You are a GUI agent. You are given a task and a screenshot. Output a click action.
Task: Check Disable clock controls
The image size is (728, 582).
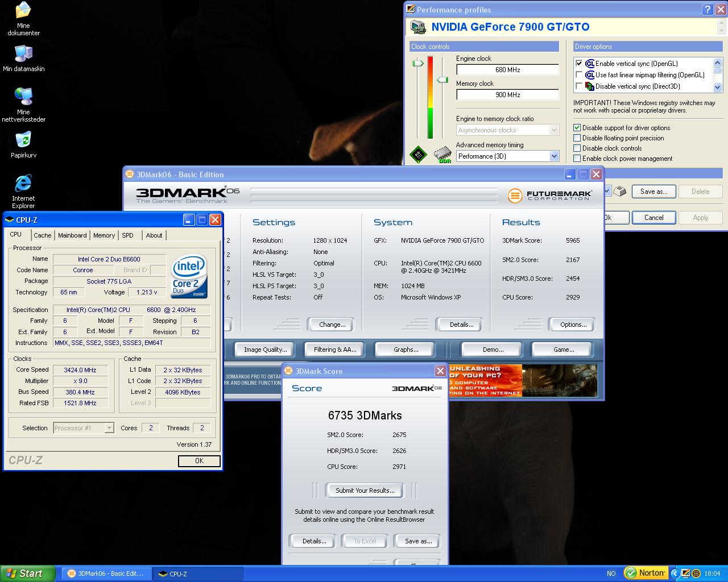coord(577,148)
